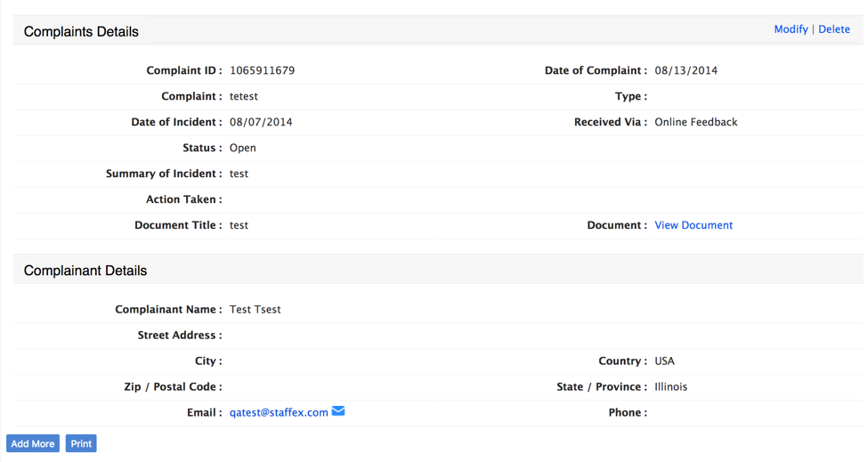Click the Date of Incident value 08/07/2014
The width and height of the screenshot is (868, 462).
[x=261, y=122]
